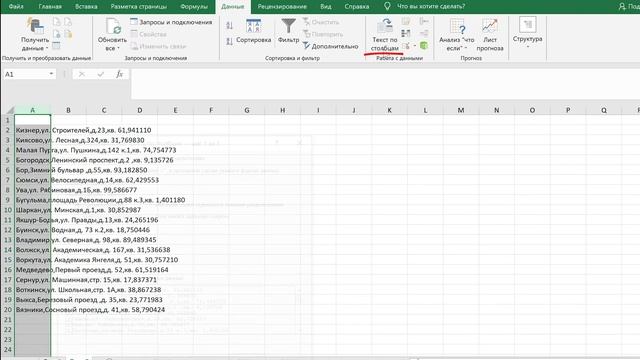Open Запросы и подключения pane
640x360 pixels.
tap(171, 22)
